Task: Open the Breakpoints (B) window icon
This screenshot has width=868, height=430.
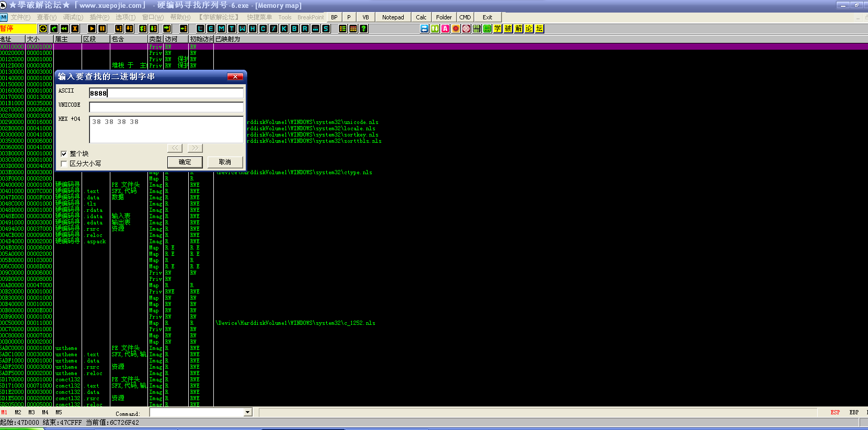Action: click(x=294, y=29)
